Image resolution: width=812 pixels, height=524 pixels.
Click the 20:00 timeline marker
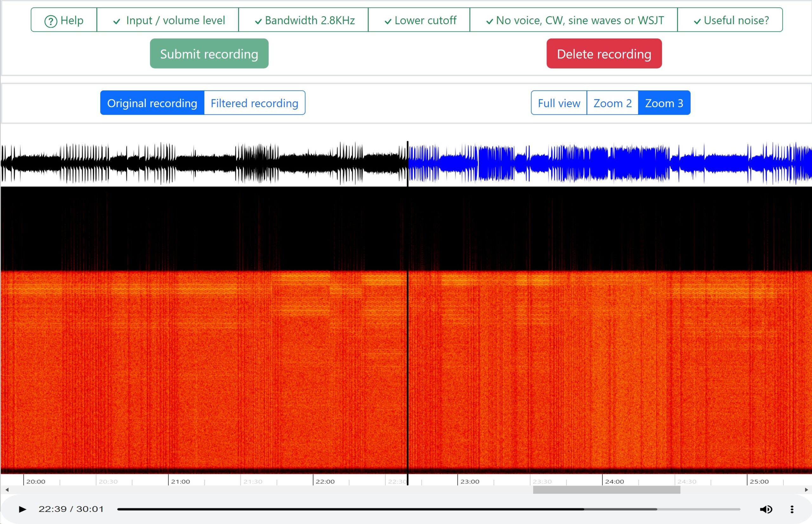tap(36, 481)
